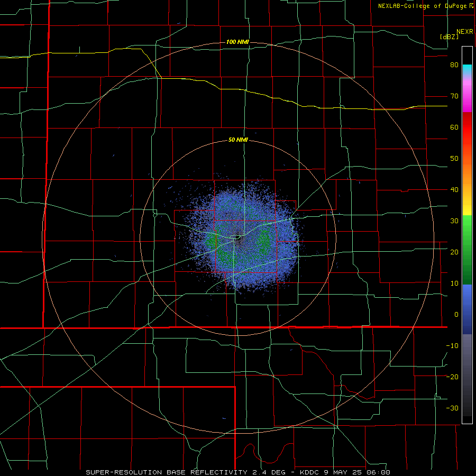Click the 30 value on the dBZ scale
This screenshot has height=476, width=476.
pyautogui.click(x=454, y=221)
